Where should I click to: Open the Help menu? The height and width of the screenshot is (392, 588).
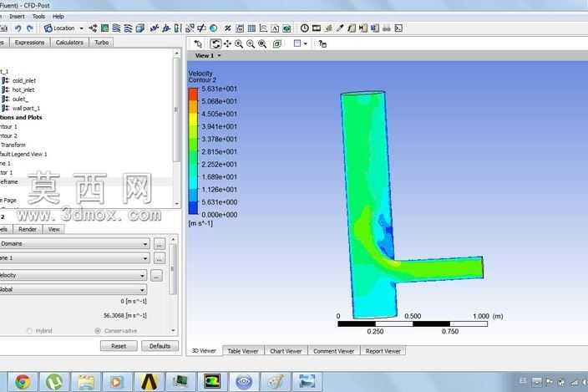pos(58,17)
